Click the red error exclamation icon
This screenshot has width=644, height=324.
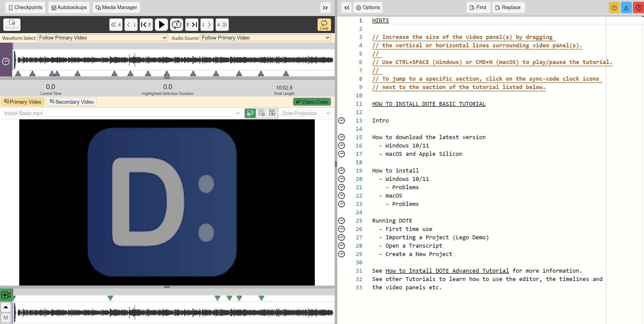coord(638,8)
